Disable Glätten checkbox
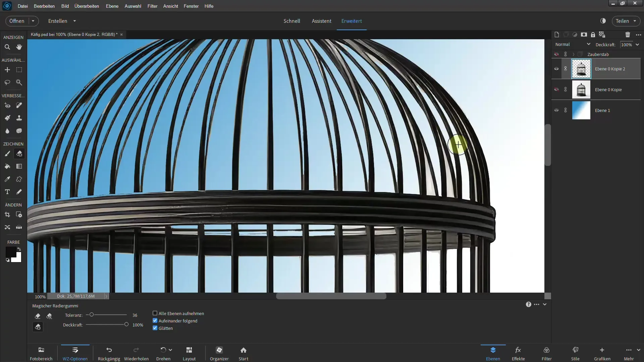 point(156,328)
